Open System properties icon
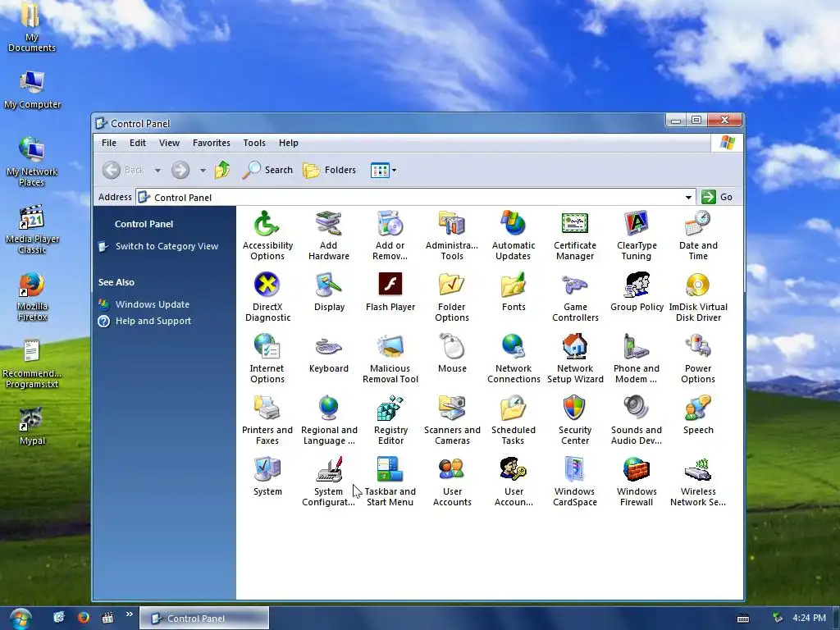 click(267, 477)
